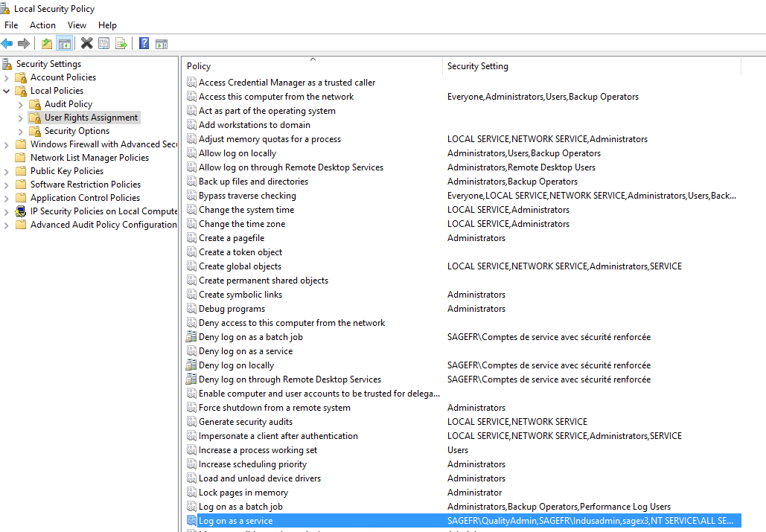The height and width of the screenshot is (532, 766).
Task: Select Add workstations to domain policy
Action: tap(254, 125)
